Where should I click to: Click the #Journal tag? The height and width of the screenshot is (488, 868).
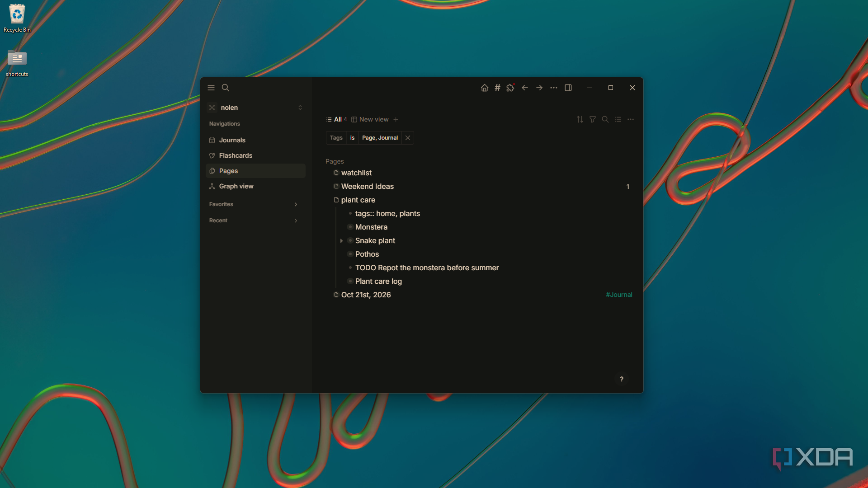[619, 295]
